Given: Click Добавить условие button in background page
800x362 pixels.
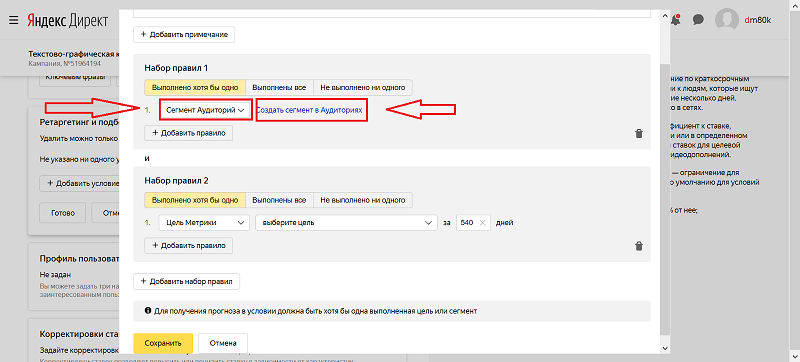Looking at the screenshot, I should tap(79, 183).
